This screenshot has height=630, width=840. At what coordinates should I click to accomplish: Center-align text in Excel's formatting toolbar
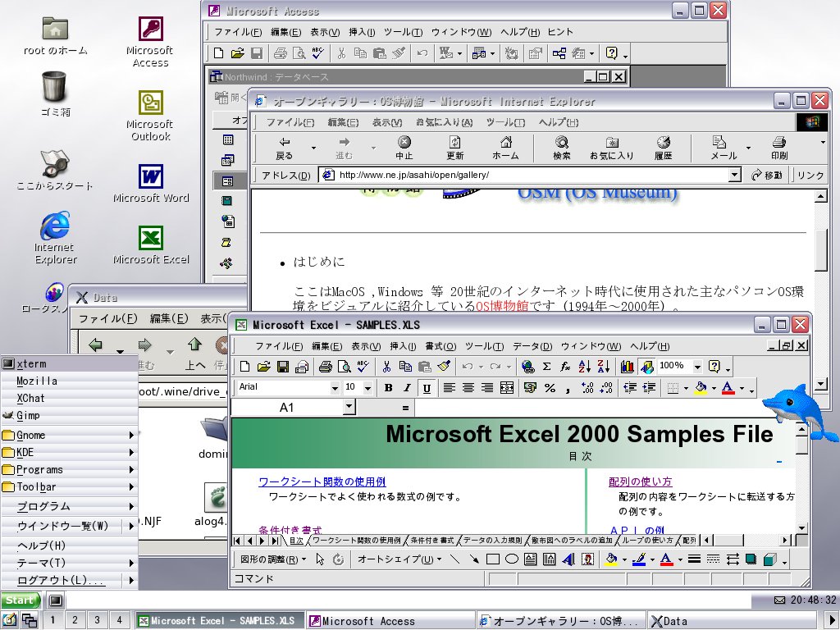(468, 388)
